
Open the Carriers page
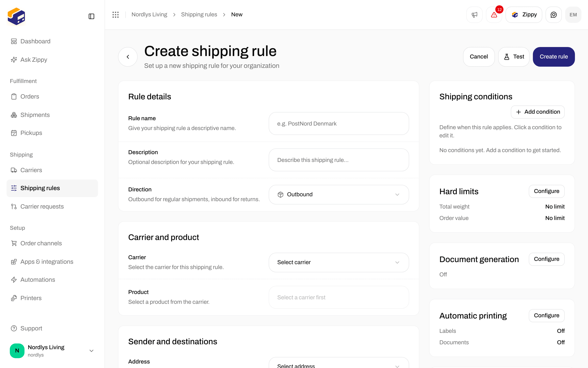tap(52, 170)
